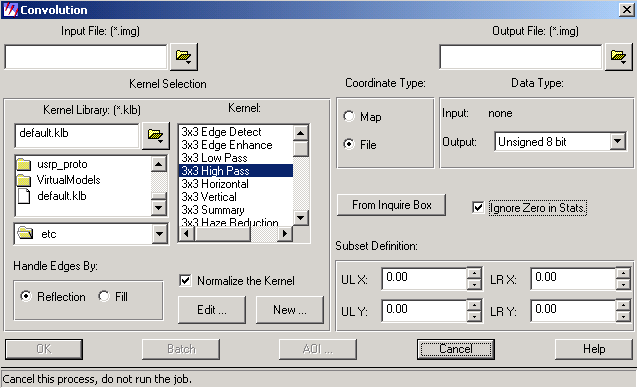Click file list scroll down arrow
The image size is (637, 388).
(x=158, y=208)
